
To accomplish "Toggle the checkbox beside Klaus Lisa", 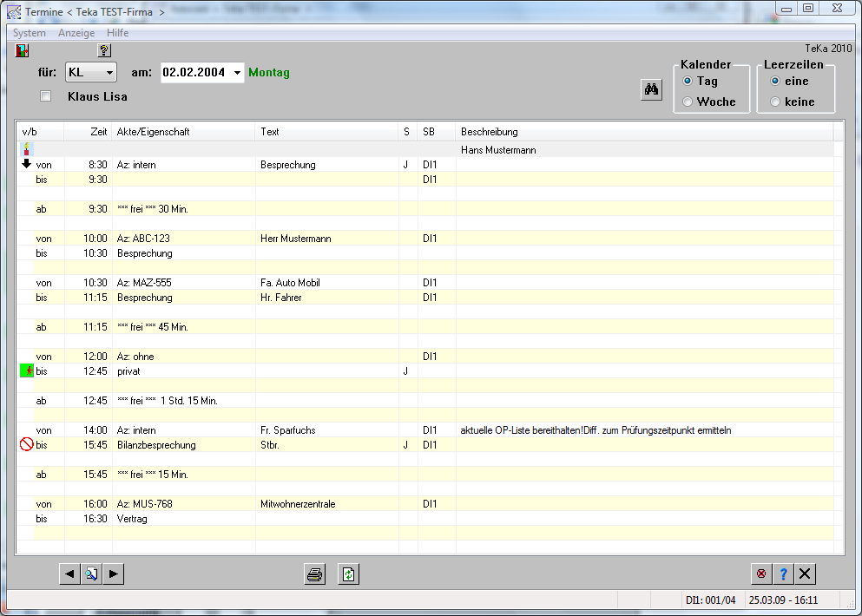I will [x=46, y=96].
